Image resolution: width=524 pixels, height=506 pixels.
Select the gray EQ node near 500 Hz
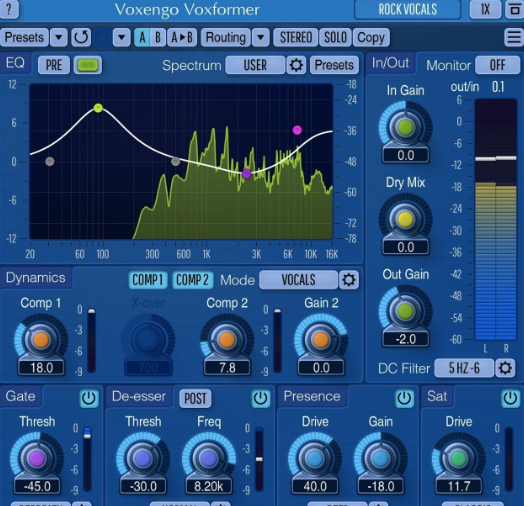(x=175, y=162)
